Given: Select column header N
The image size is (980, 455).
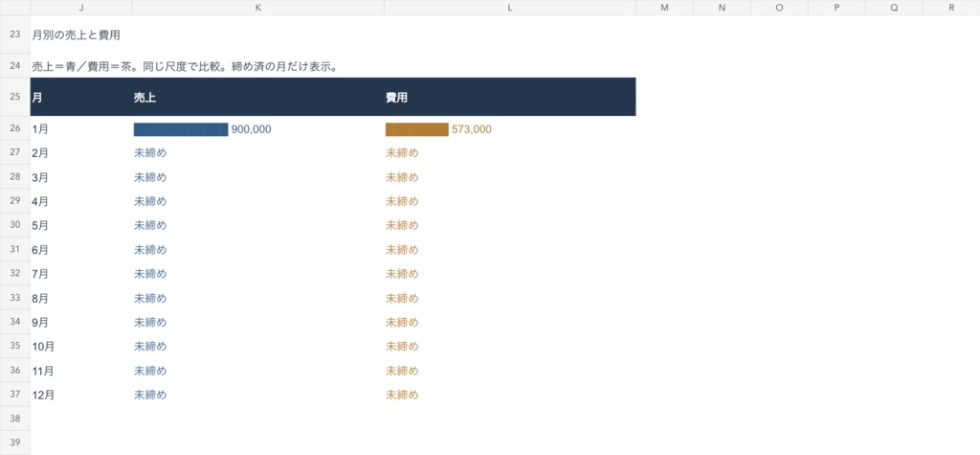Looking at the screenshot, I should coord(722,8).
